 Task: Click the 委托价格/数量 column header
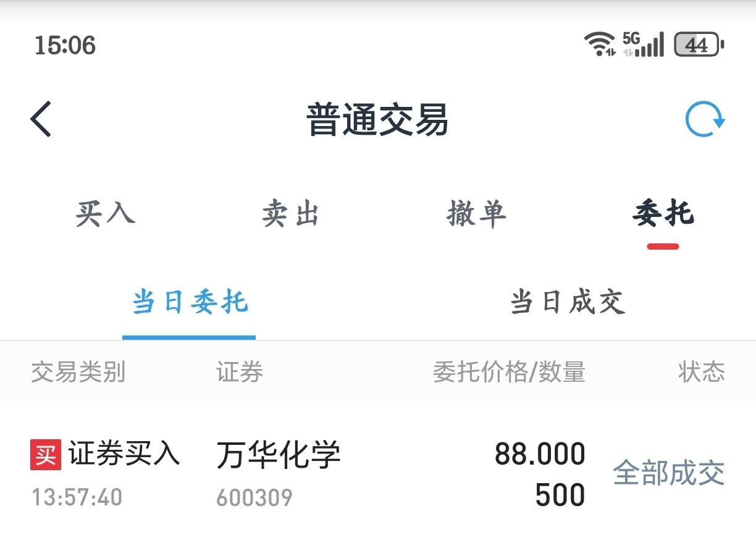(x=509, y=373)
